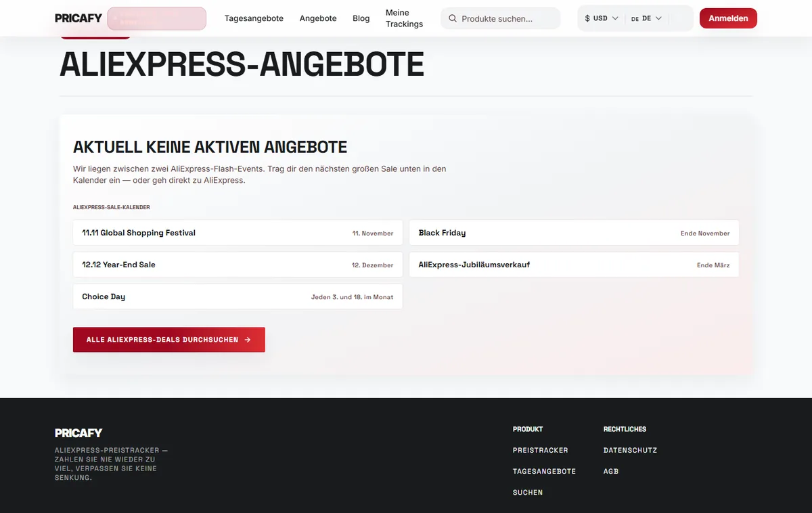Open the Tagesangebote page from the top navigation
812x513 pixels.
pos(254,18)
